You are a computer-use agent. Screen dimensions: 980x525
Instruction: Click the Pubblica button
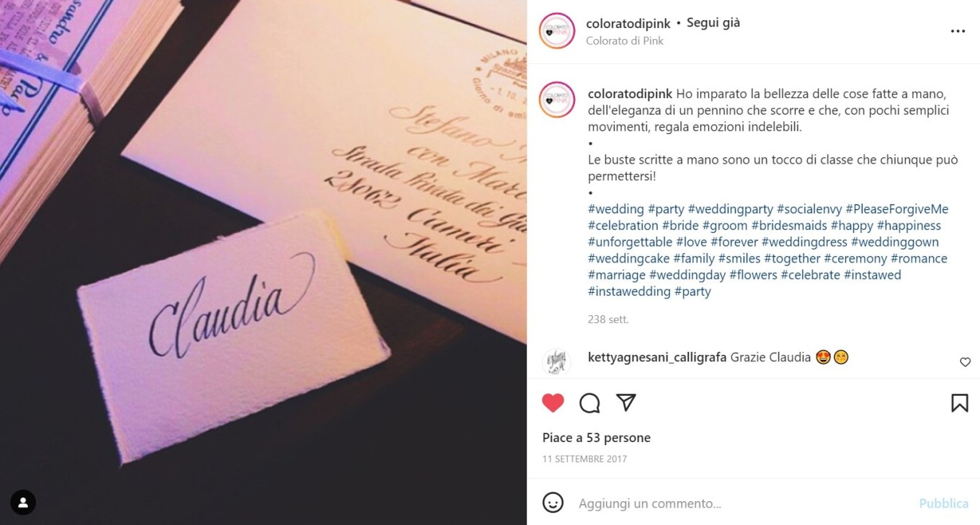click(943, 503)
